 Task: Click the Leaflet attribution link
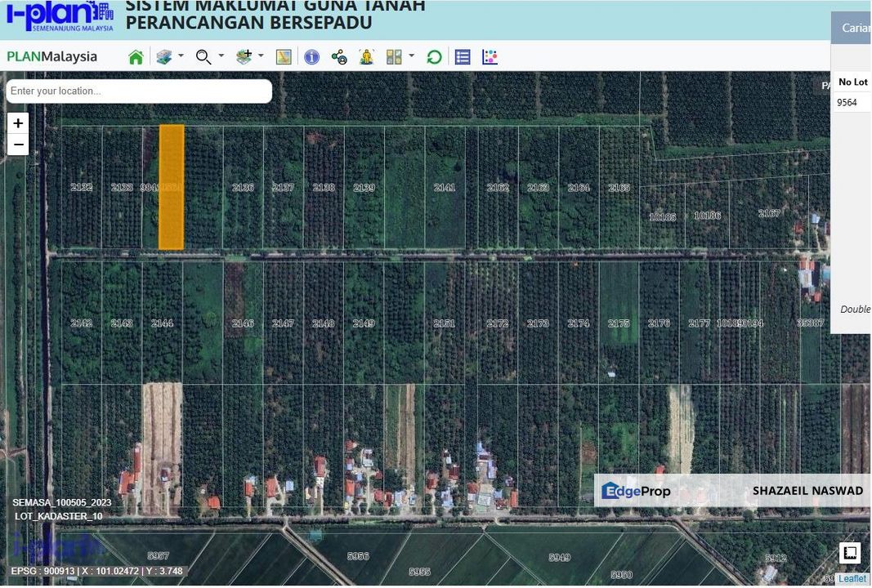pyautogui.click(x=853, y=578)
